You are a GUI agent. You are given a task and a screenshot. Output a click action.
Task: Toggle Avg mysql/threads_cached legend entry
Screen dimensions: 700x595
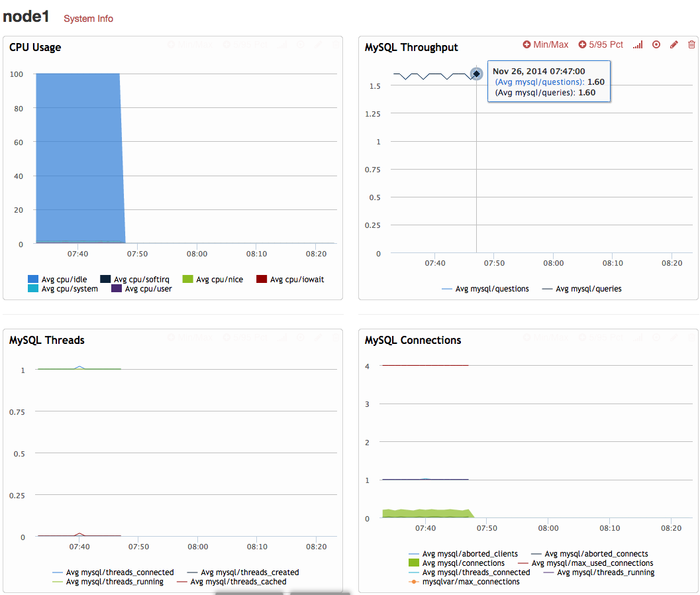pos(238,582)
